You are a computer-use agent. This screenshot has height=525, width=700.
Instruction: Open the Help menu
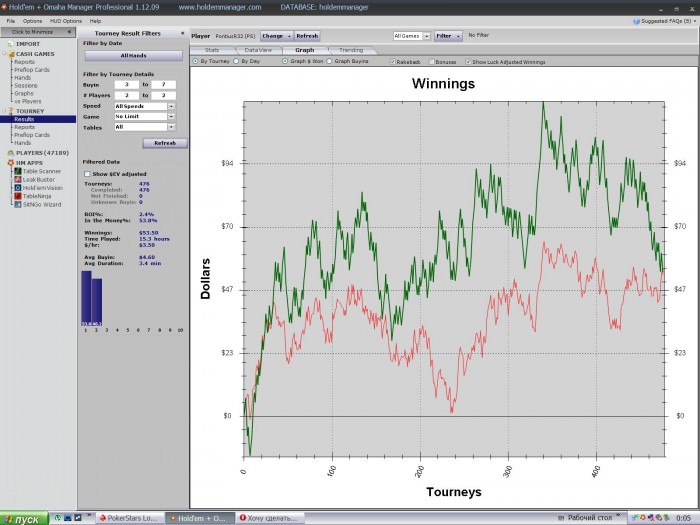pyautogui.click(x=96, y=21)
